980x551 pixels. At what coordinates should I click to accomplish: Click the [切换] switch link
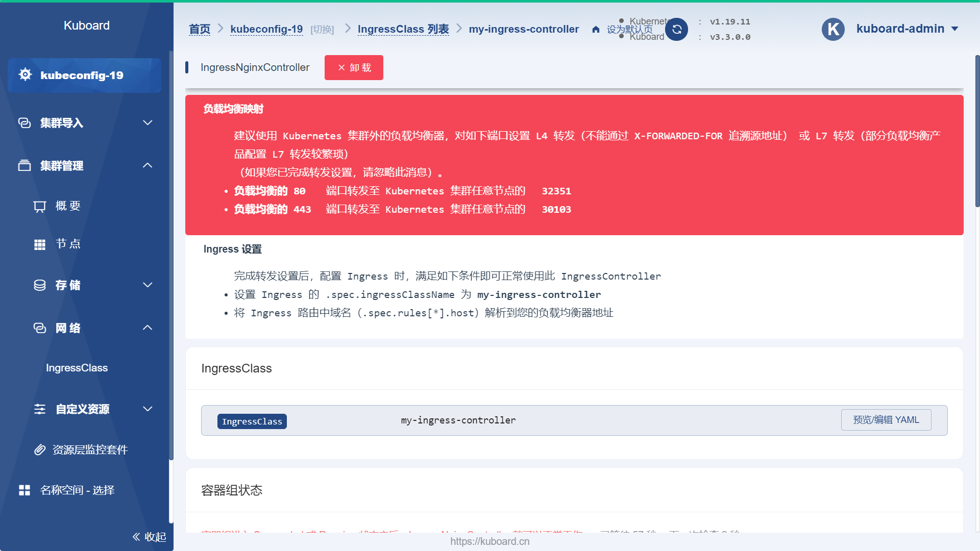[x=322, y=30]
